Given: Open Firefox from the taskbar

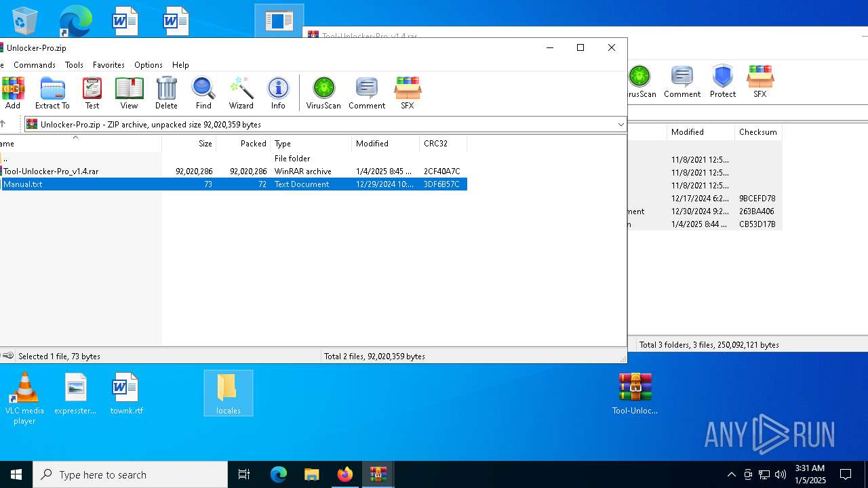Looking at the screenshot, I should pyautogui.click(x=345, y=474).
